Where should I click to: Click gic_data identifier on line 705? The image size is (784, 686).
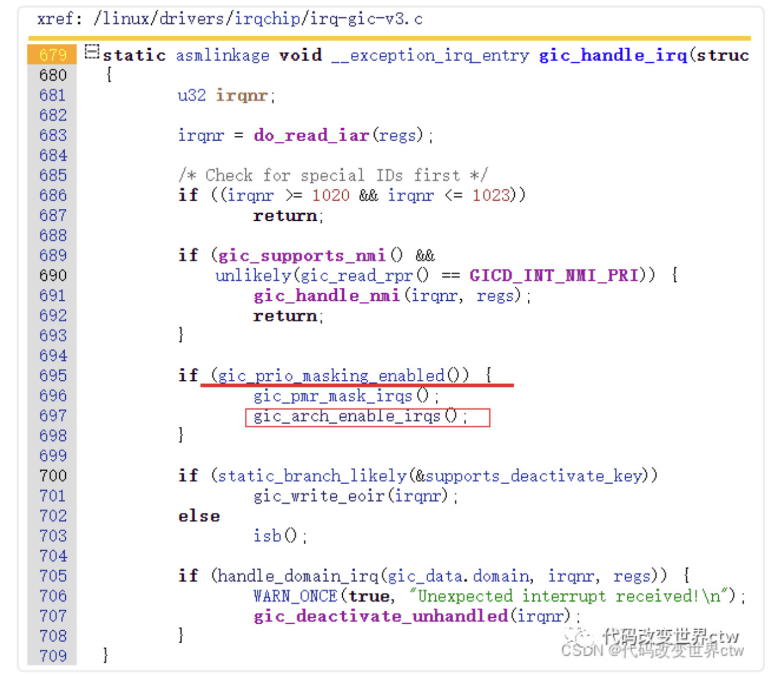point(425,576)
